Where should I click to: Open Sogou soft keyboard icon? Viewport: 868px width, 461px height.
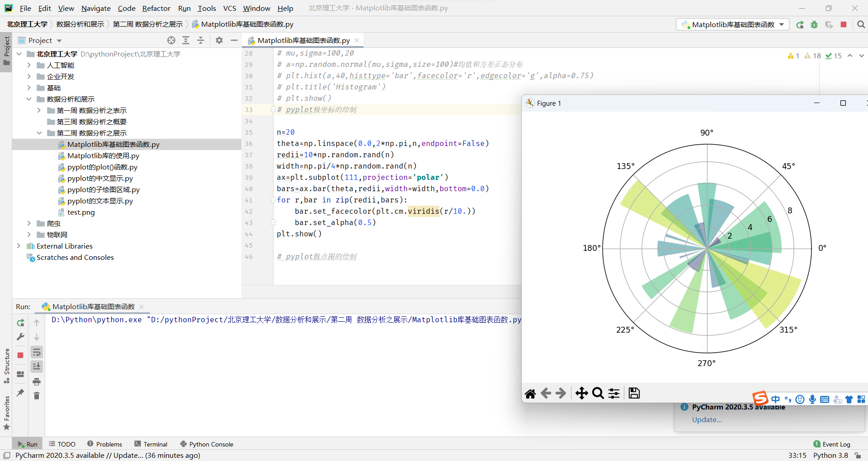point(825,400)
